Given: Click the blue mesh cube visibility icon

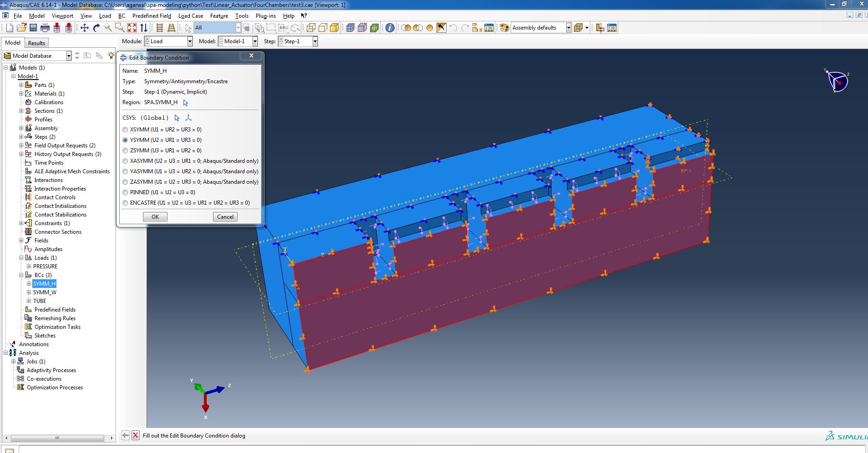Looking at the screenshot, I should pyautogui.click(x=350, y=28).
